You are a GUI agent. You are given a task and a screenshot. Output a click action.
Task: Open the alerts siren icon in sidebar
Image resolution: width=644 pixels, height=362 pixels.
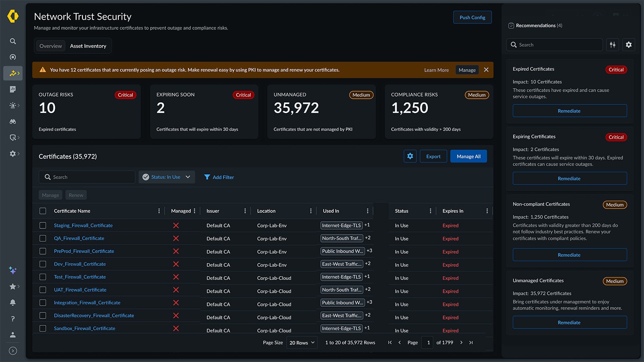point(13,105)
